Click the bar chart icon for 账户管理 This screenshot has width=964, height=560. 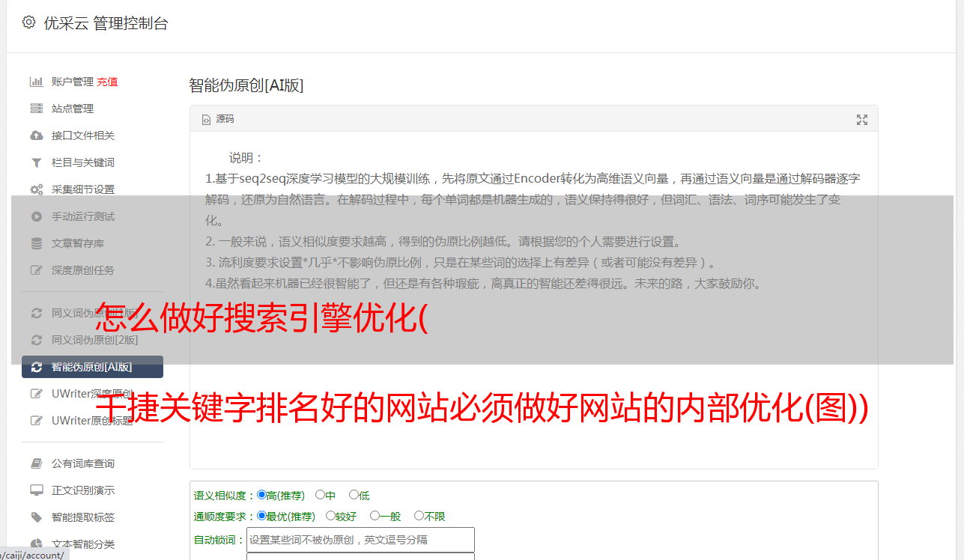tap(36, 82)
